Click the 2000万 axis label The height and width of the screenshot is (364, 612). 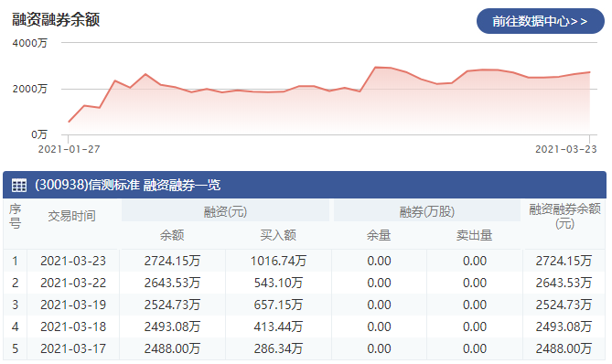tap(29, 89)
